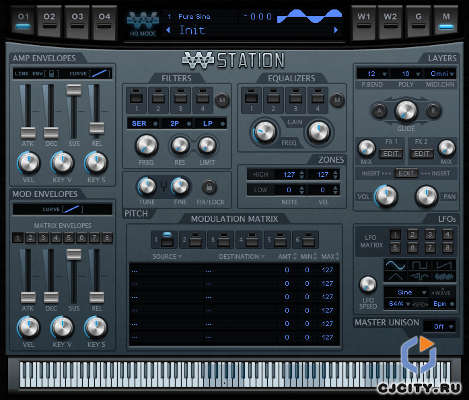The width and height of the screenshot is (469, 400).
Task: Click the Filters M round button
Action: click(222, 100)
